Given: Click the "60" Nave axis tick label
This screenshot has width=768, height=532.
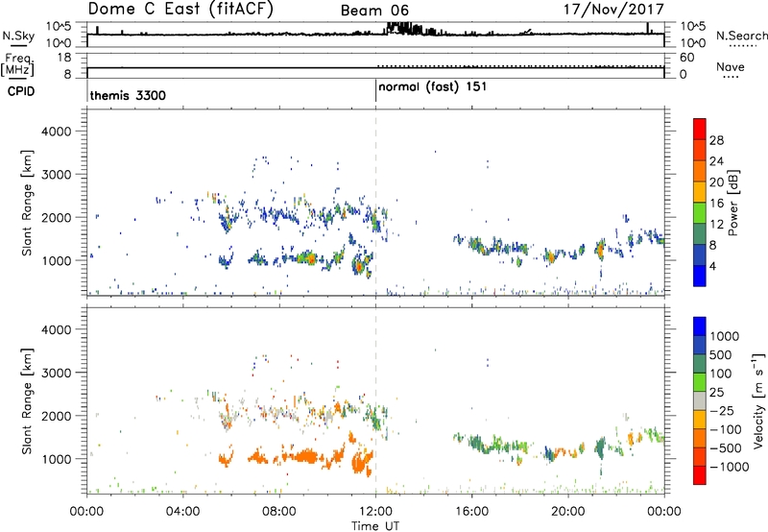Looking at the screenshot, I should pos(686,58).
